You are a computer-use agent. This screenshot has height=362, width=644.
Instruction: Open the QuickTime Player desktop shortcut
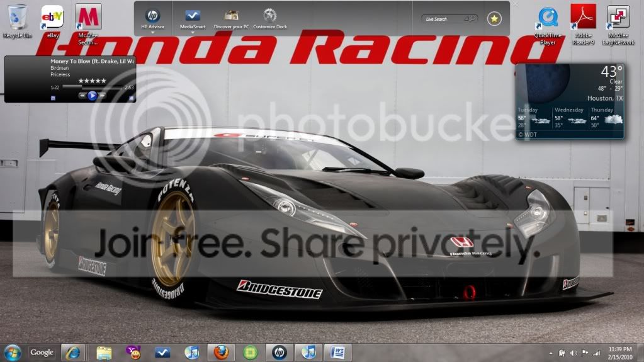click(x=548, y=25)
